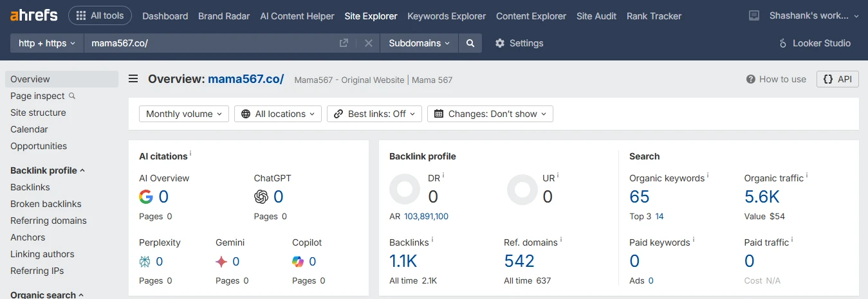Open the All tools grid menu

click(x=100, y=15)
